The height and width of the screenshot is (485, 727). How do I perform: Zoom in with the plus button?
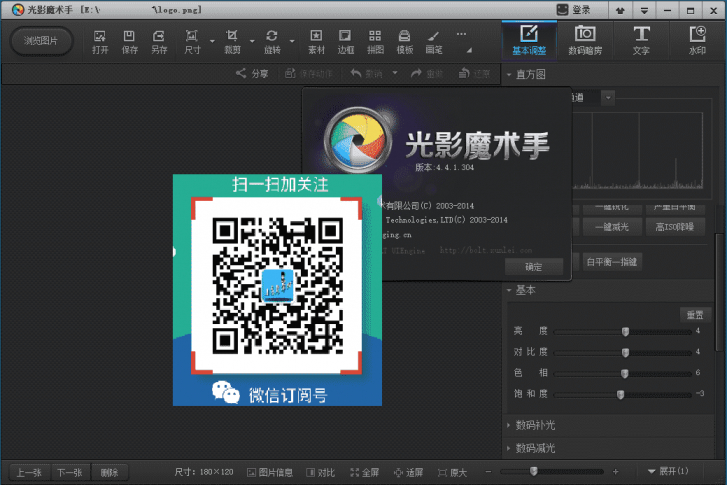coord(615,472)
